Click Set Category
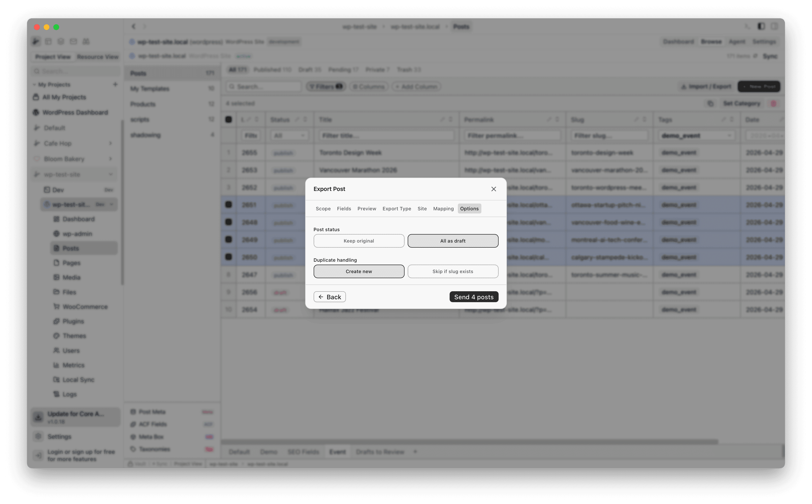Viewport: 812px width, 504px height. click(x=741, y=104)
